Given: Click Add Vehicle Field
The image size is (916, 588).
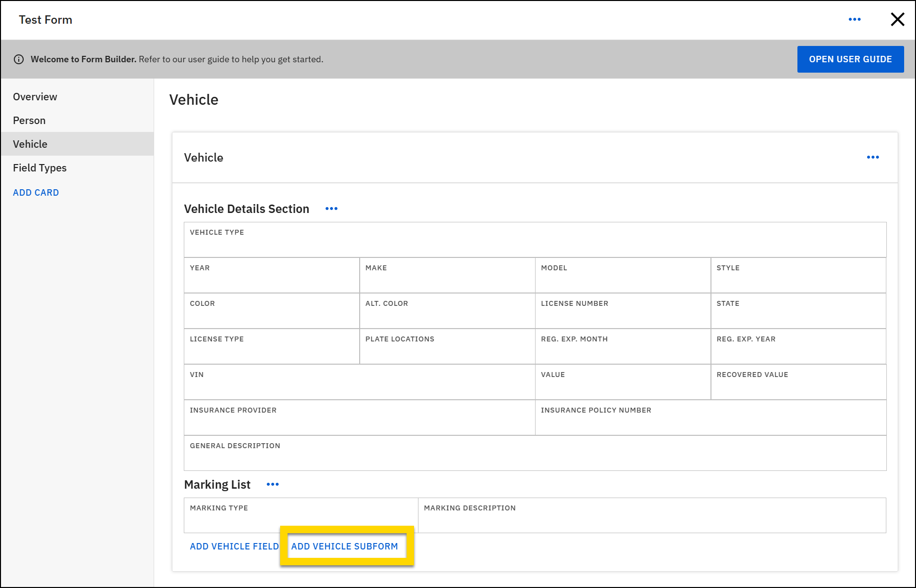Looking at the screenshot, I should (x=234, y=546).
